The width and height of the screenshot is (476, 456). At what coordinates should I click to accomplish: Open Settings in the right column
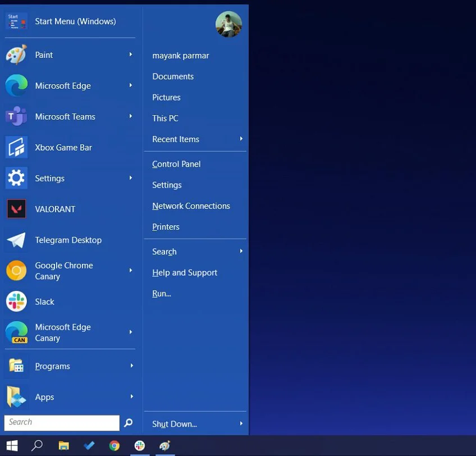pos(167,185)
